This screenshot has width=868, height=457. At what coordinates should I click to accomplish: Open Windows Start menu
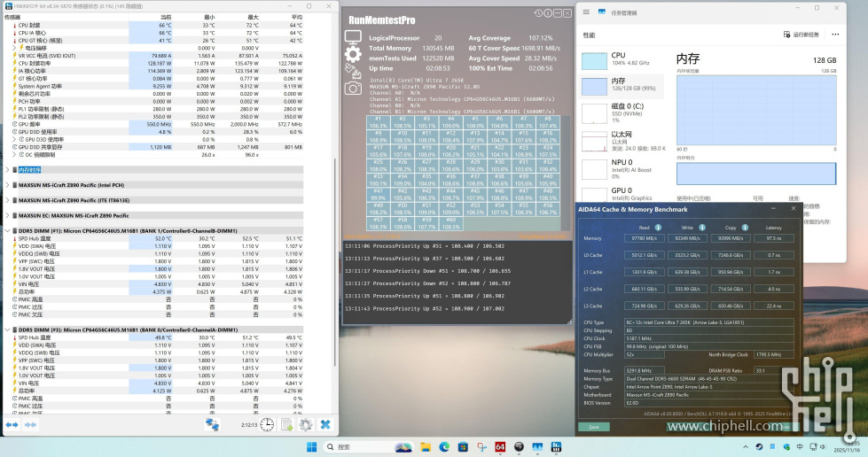tap(312, 446)
